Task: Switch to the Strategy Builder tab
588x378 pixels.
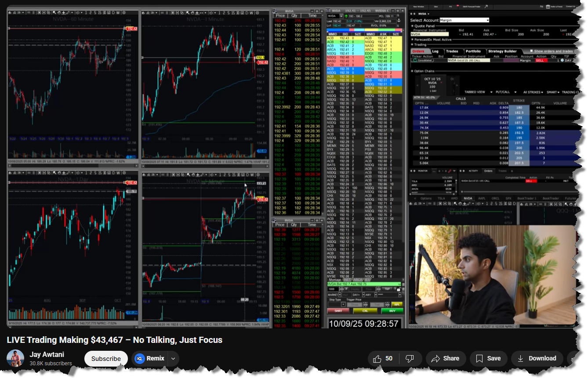Action: (502, 51)
